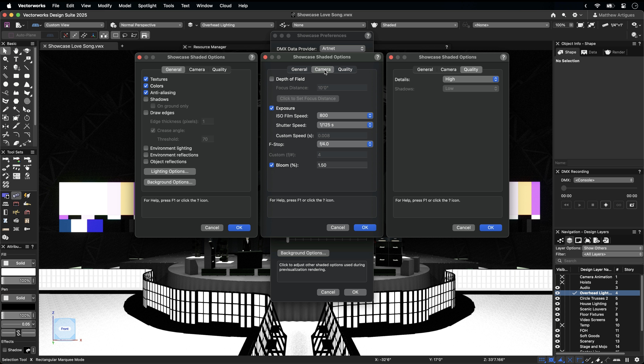This screenshot has height=364, width=644.
Task: Enable Depth of Field on the Camera tab
Action: pos(272,79)
